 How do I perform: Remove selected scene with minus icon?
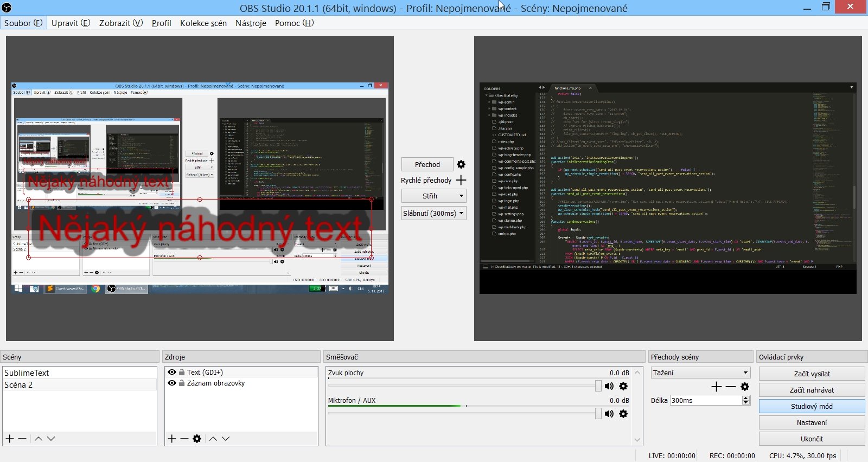(x=22, y=439)
